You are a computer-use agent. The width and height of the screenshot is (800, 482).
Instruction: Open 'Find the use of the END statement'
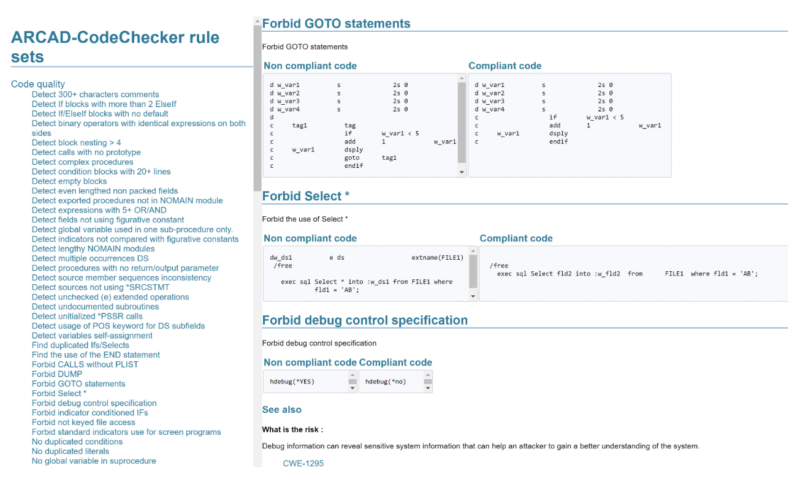click(95, 355)
